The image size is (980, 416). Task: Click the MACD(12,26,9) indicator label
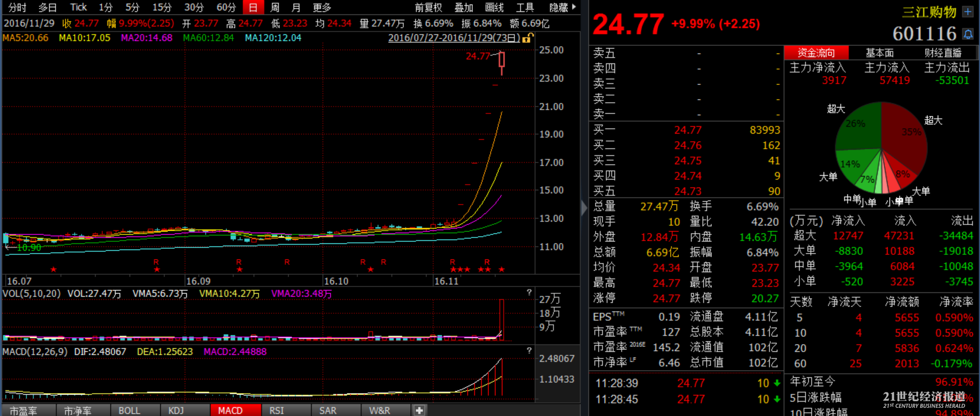pos(35,352)
